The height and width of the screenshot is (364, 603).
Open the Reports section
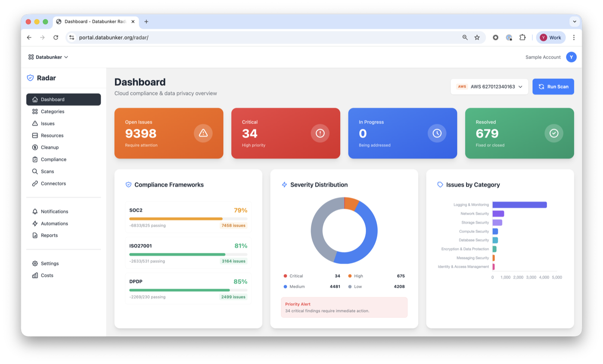[50, 235]
